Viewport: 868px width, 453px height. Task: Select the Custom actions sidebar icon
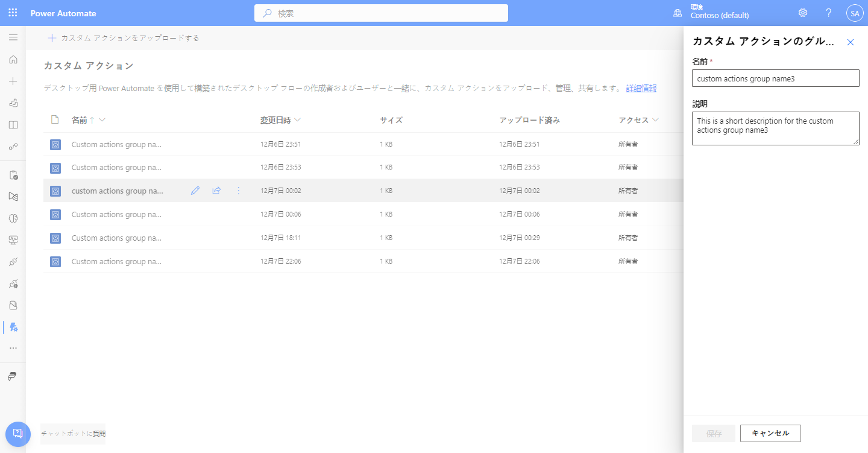(13, 327)
